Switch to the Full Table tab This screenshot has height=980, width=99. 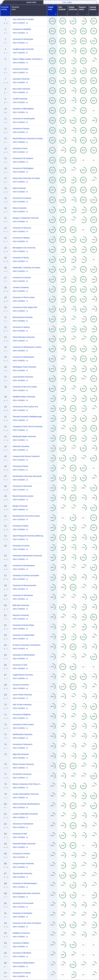(x=67, y=2)
